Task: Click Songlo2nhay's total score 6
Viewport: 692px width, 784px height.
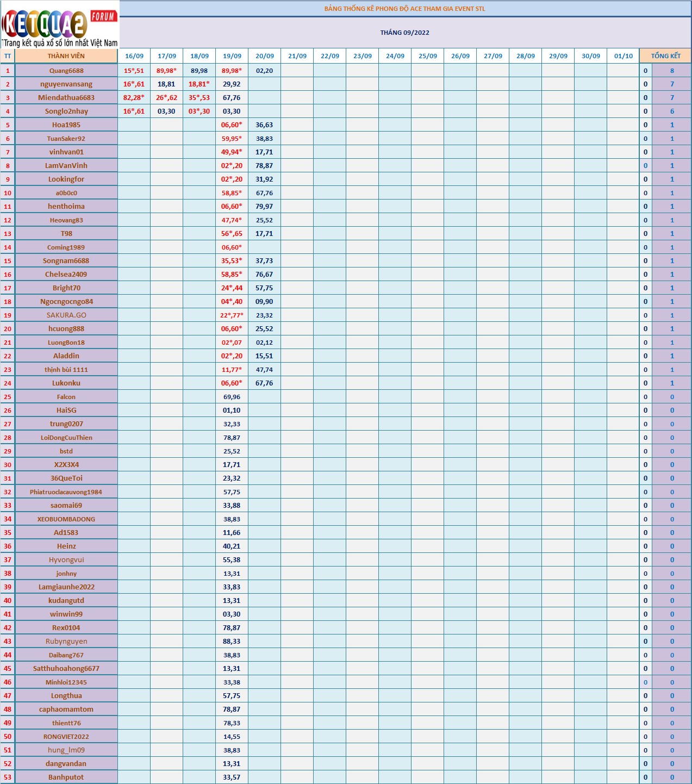Action: tap(672, 111)
